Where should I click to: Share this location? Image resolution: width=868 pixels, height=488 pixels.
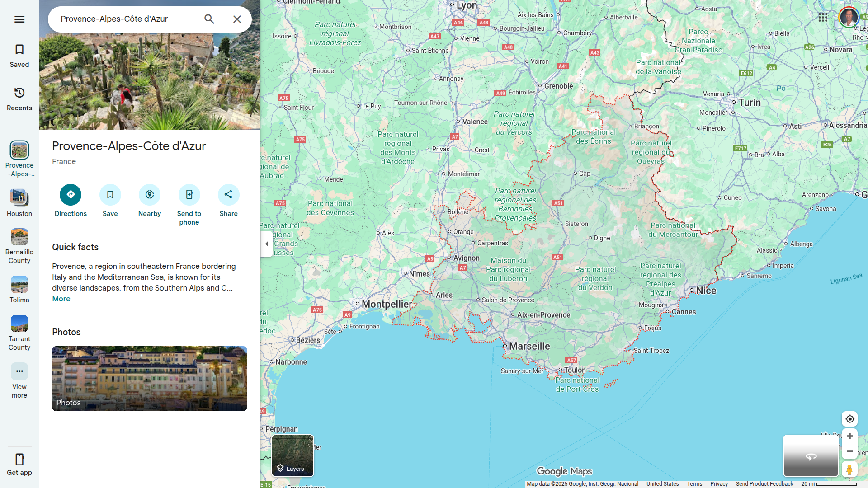(x=228, y=195)
